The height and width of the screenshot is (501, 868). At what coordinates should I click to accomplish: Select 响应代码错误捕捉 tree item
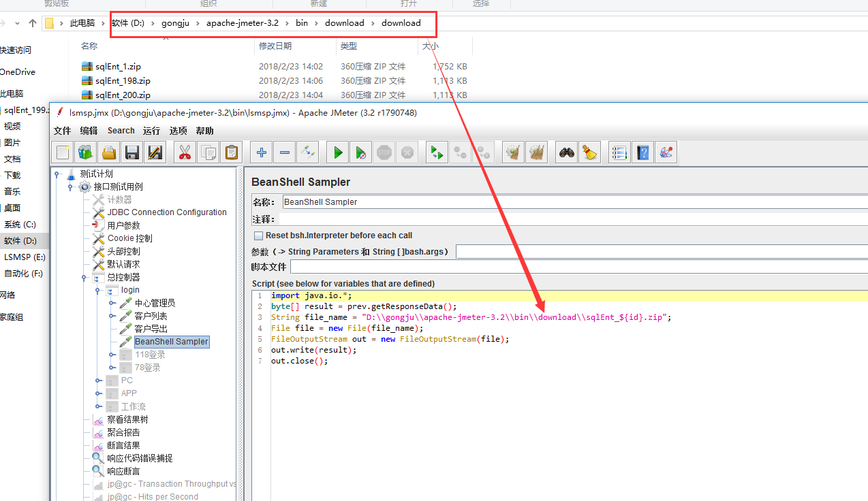[x=140, y=458]
